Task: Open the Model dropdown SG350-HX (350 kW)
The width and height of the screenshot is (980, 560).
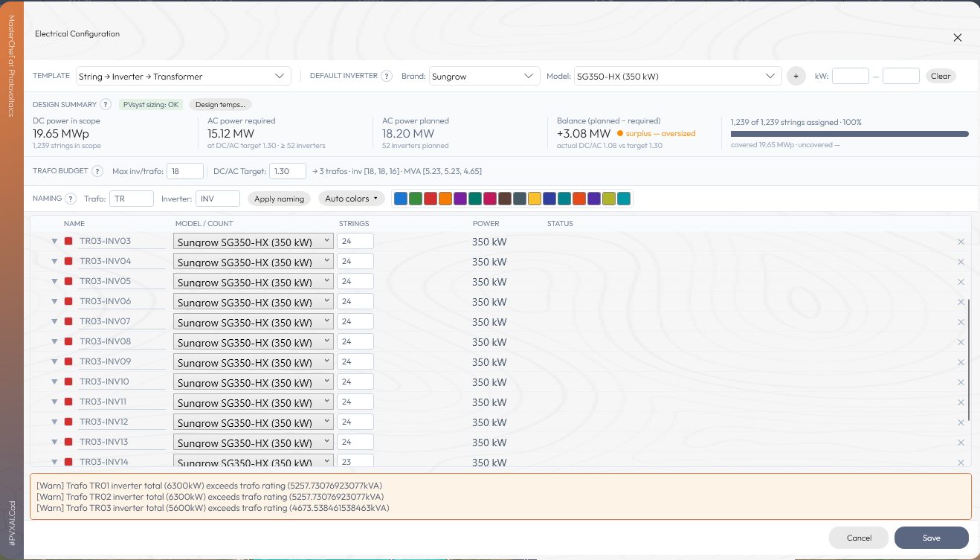Action: pos(677,76)
